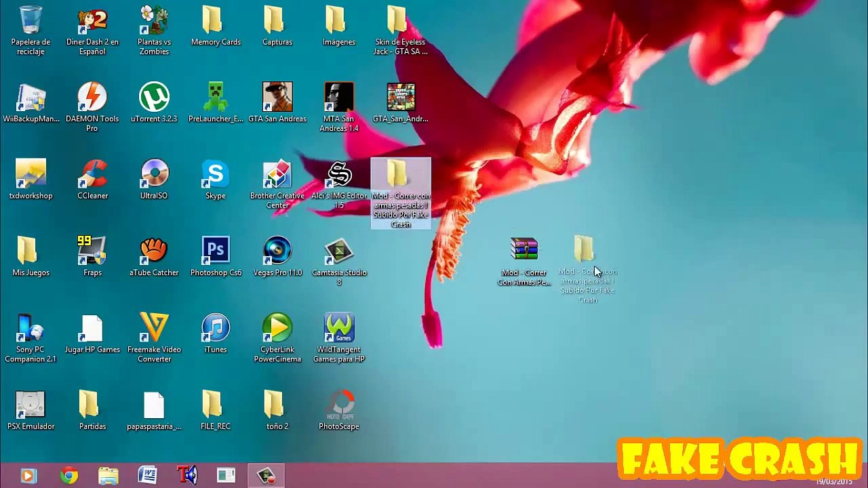Click the WiiBackupManager shortcut
This screenshot has width=868, height=488.
[x=31, y=103]
